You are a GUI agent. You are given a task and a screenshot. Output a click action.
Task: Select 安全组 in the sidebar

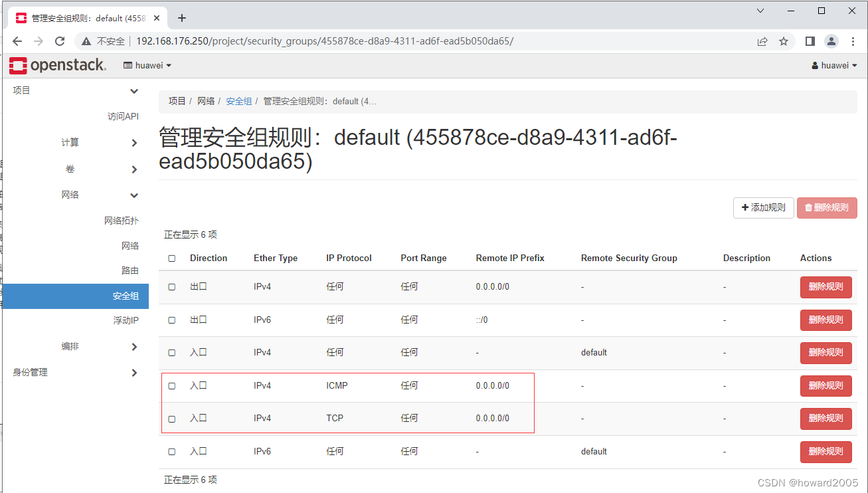pos(75,296)
